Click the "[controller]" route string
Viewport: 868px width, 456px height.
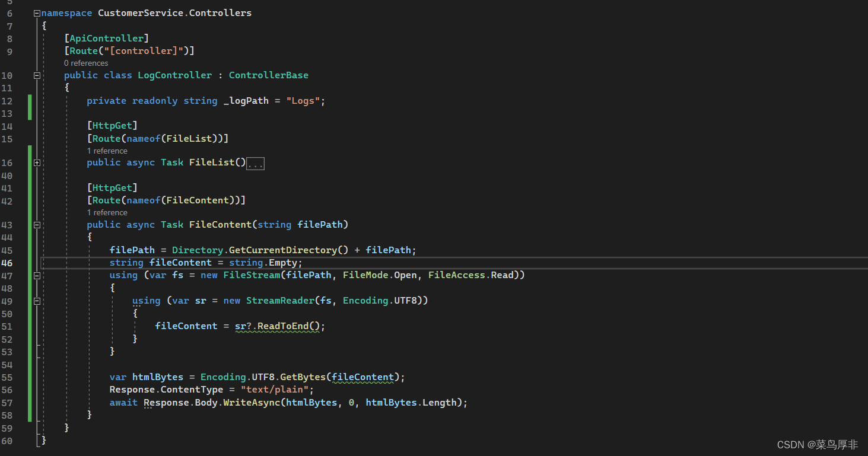tap(144, 51)
